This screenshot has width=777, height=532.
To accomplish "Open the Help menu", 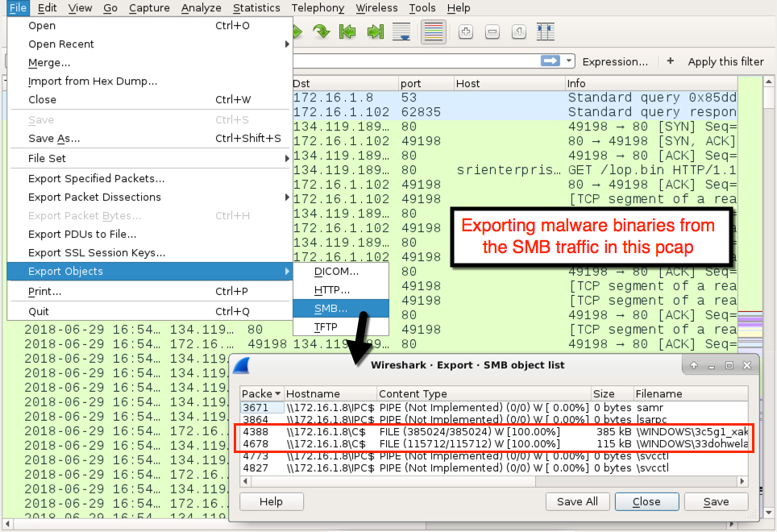I will tap(459, 8).
